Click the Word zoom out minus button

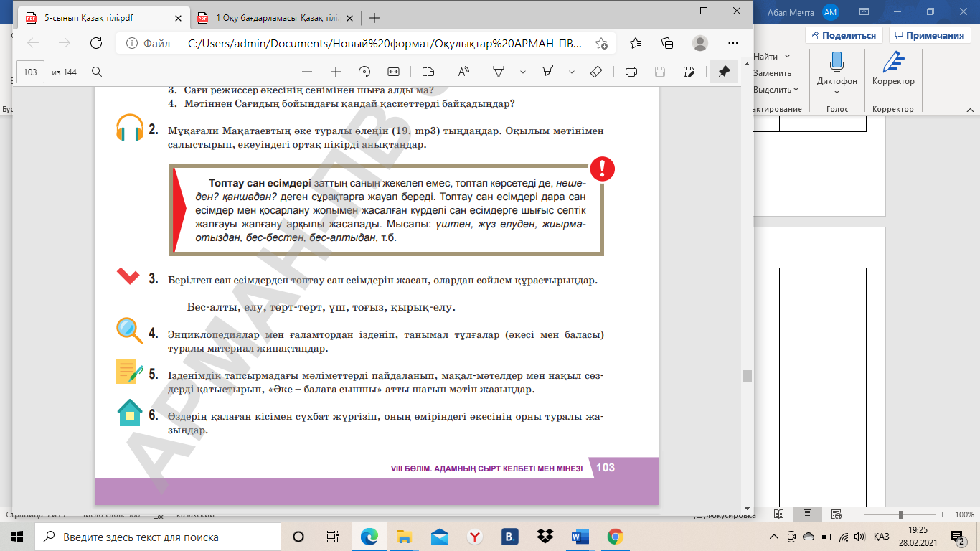click(857, 514)
